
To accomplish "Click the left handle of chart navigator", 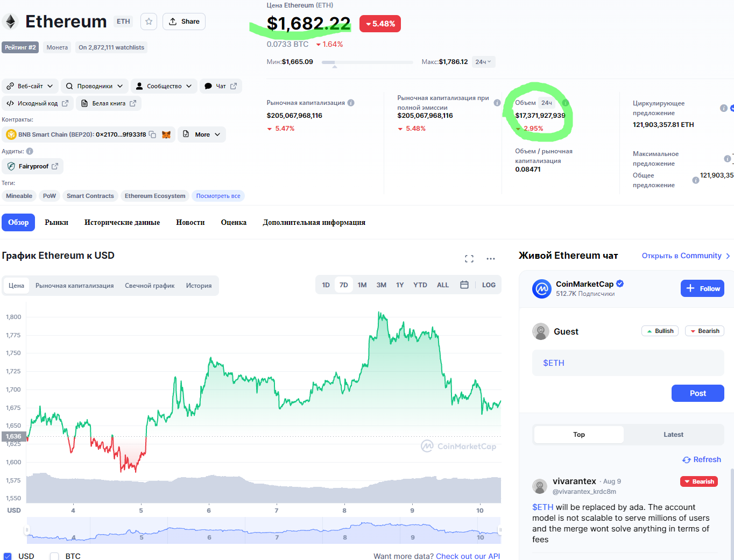I will (x=26, y=530).
